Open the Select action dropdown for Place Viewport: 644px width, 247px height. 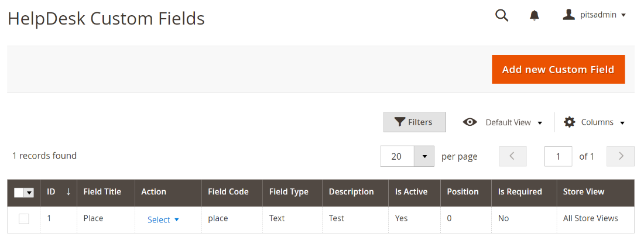click(163, 219)
